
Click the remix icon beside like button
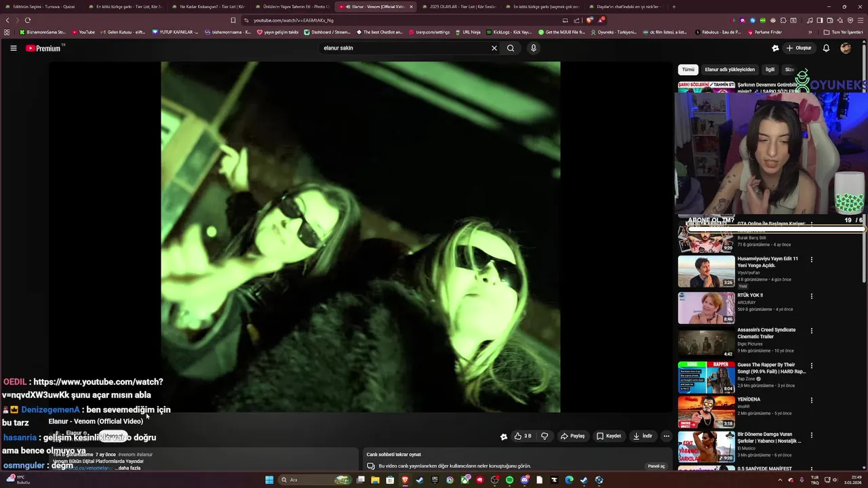(503, 436)
